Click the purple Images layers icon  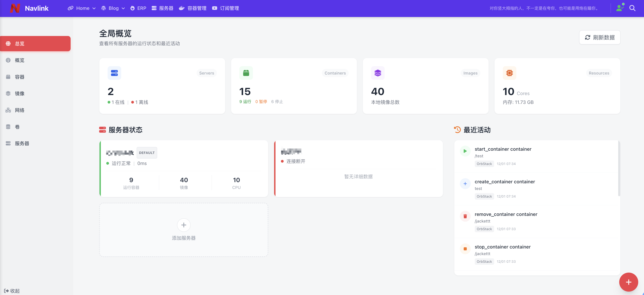click(x=378, y=73)
